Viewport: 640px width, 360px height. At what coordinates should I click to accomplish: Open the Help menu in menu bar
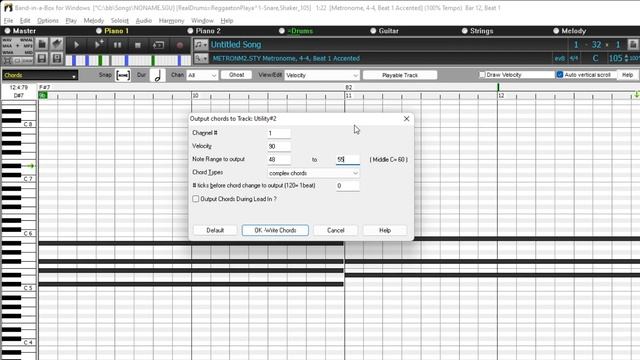point(227,20)
